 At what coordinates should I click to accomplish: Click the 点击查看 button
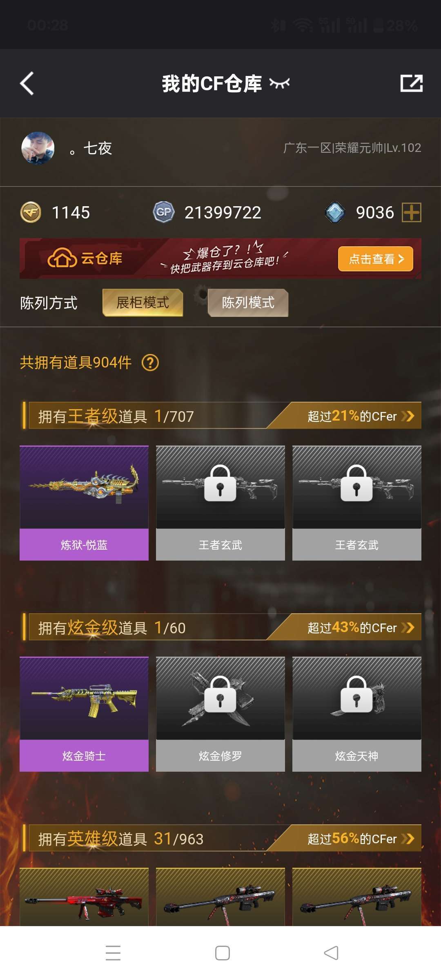coord(376,259)
